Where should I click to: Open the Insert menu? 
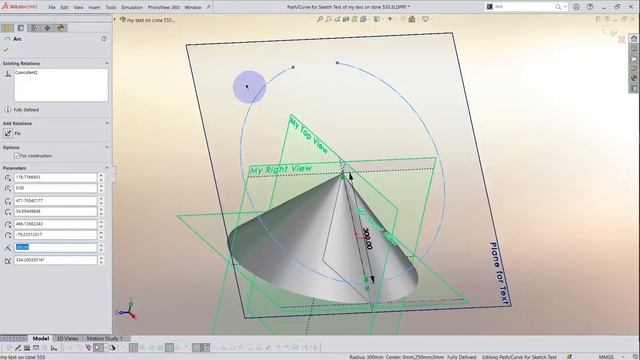[x=94, y=7]
